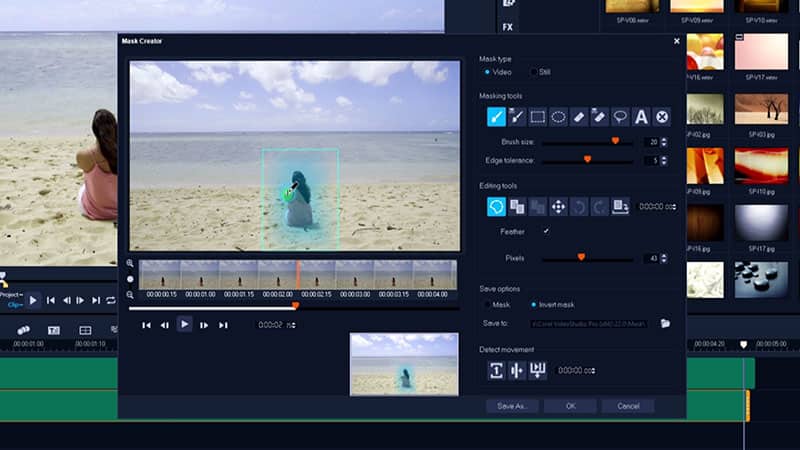Click the Clear mask tool icon
Screen dimensions: 800x450
coord(662,117)
